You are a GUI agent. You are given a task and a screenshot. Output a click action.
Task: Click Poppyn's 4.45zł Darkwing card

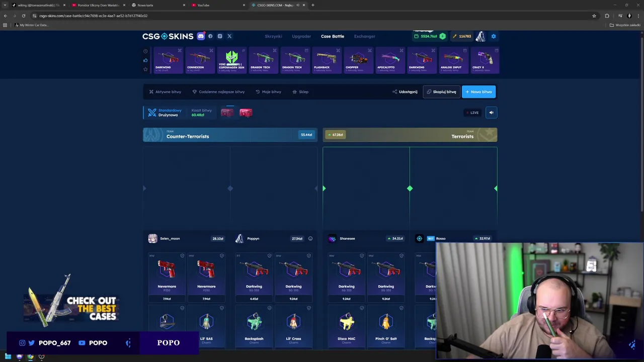254,278
